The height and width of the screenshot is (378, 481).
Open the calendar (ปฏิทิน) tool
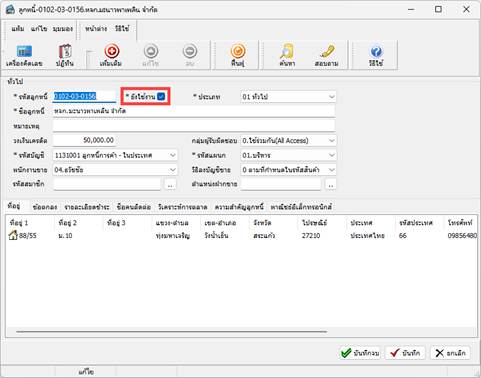coord(65,55)
